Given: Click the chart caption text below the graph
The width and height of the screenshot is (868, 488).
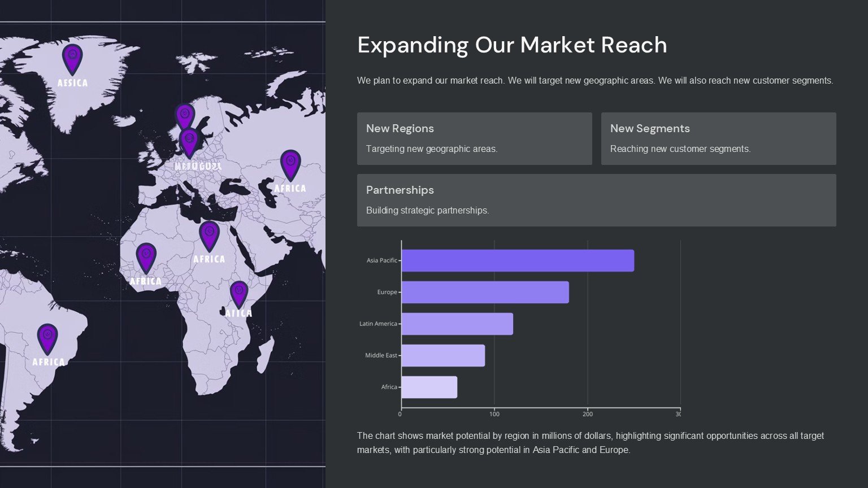Looking at the screenshot, I should coord(590,443).
